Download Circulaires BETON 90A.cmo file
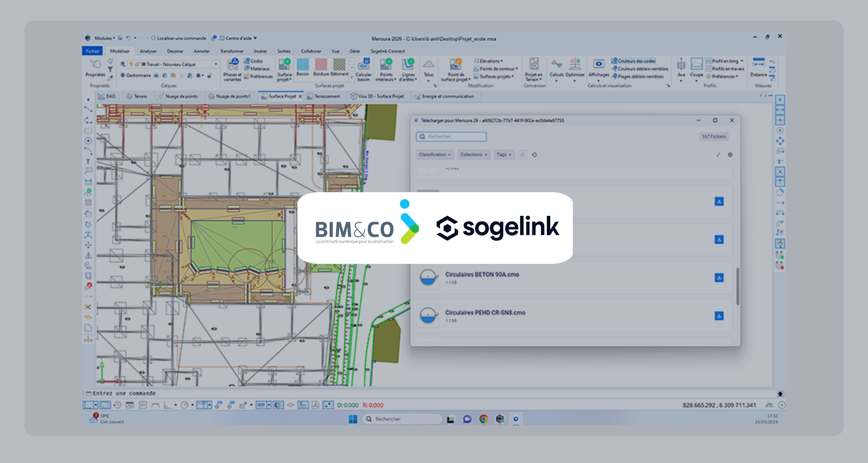Screen dimensions: 868x463 (719, 278)
